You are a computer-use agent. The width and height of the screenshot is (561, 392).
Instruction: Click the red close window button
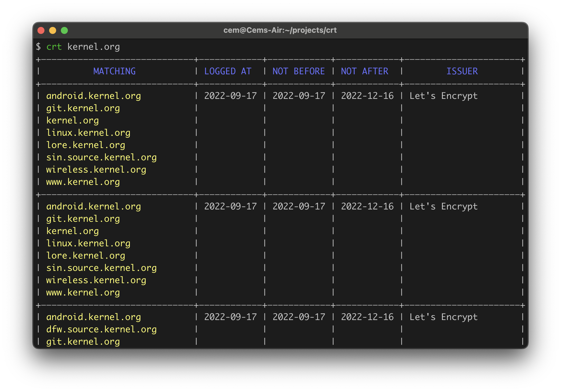pyautogui.click(x=41, y=30)
